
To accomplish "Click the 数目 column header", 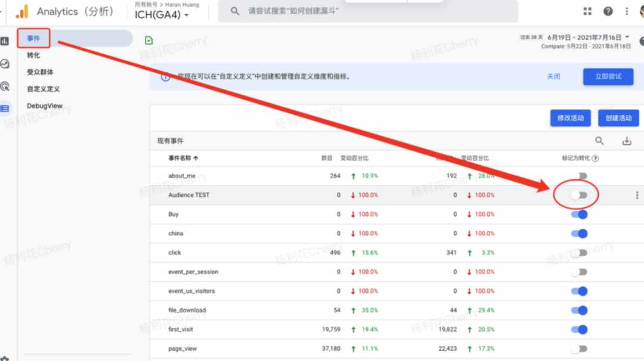I will coord(327,158).
